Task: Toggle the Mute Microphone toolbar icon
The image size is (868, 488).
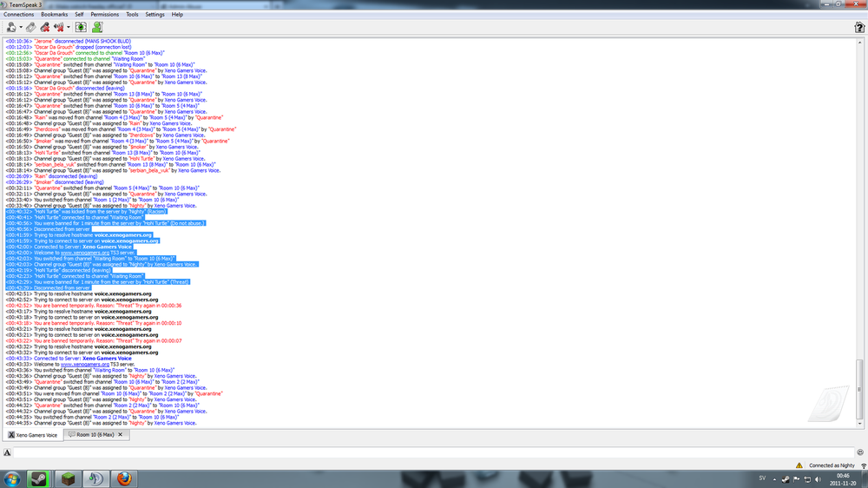Action: click(45, 27)
